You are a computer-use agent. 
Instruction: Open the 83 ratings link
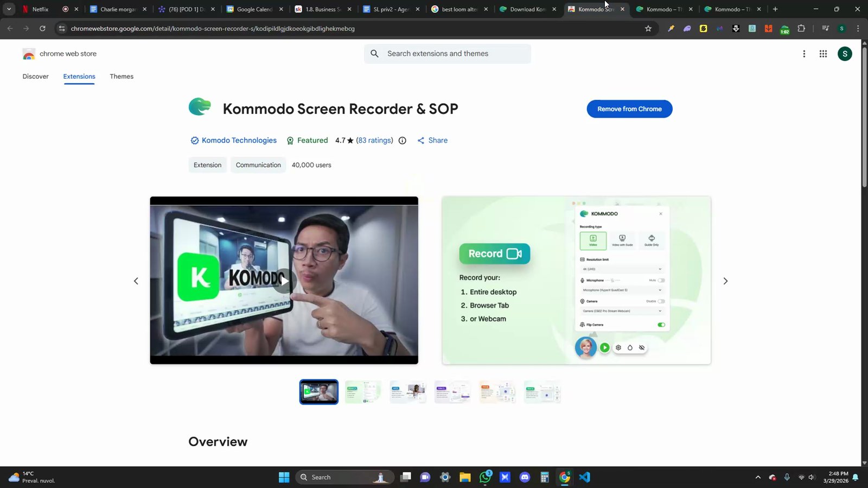[x=374, y=140]
